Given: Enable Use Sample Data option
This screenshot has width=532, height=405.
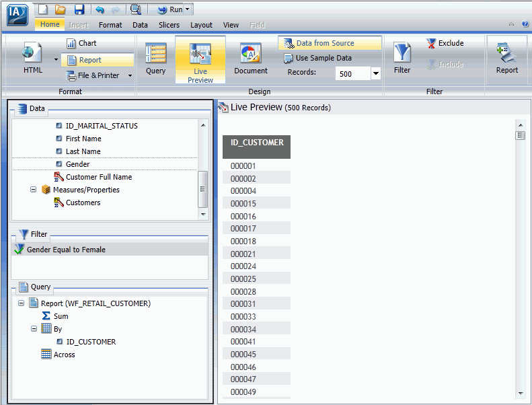Looking at the screenshot, I should coord(317,58).
